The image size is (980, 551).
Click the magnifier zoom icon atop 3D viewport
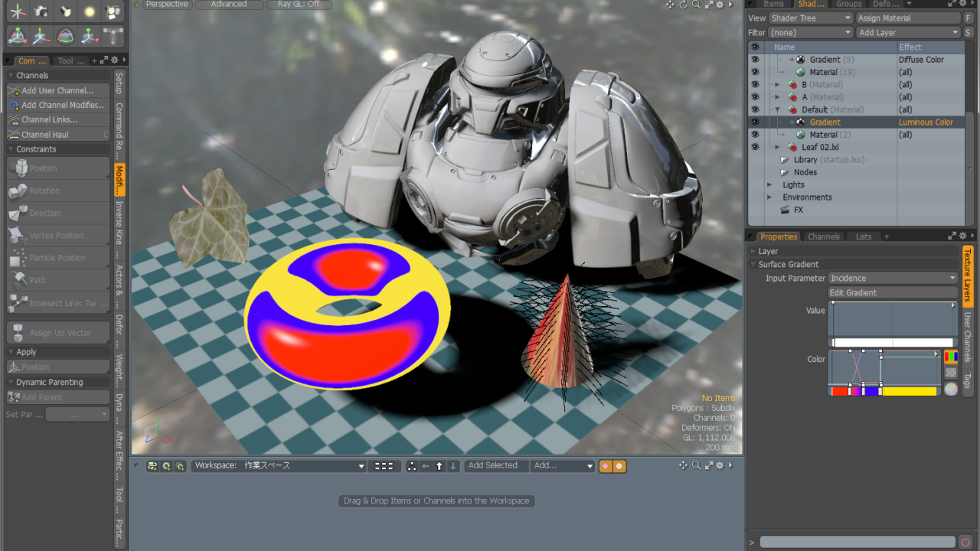(x=696, y=5)
